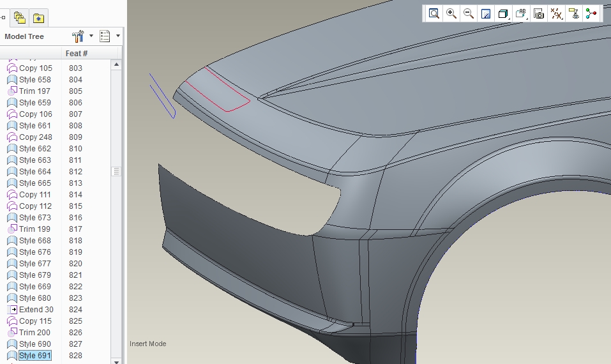This screenshot has width=611, height=364.
Task: Select Style 662 feature
Action: pos(35,149)
